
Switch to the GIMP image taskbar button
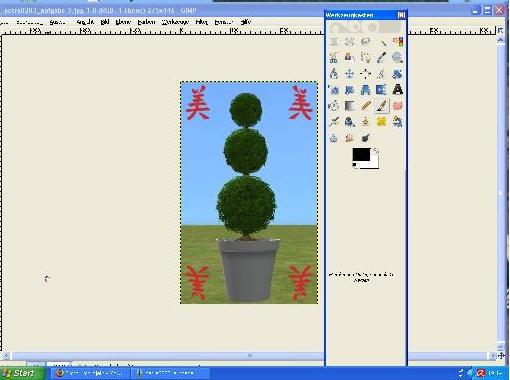(x=171, y=373)
